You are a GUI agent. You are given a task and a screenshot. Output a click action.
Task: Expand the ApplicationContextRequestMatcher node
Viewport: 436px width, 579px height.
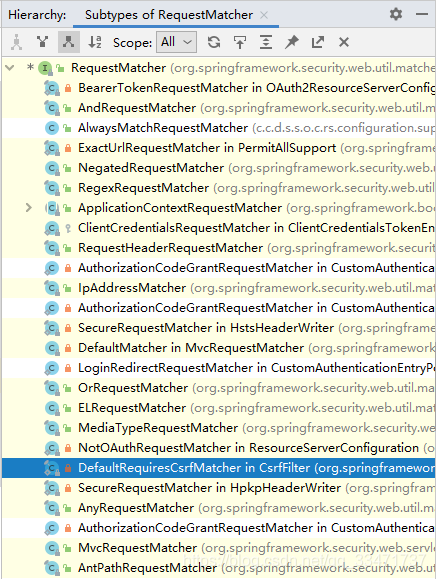tap(28, 208)
